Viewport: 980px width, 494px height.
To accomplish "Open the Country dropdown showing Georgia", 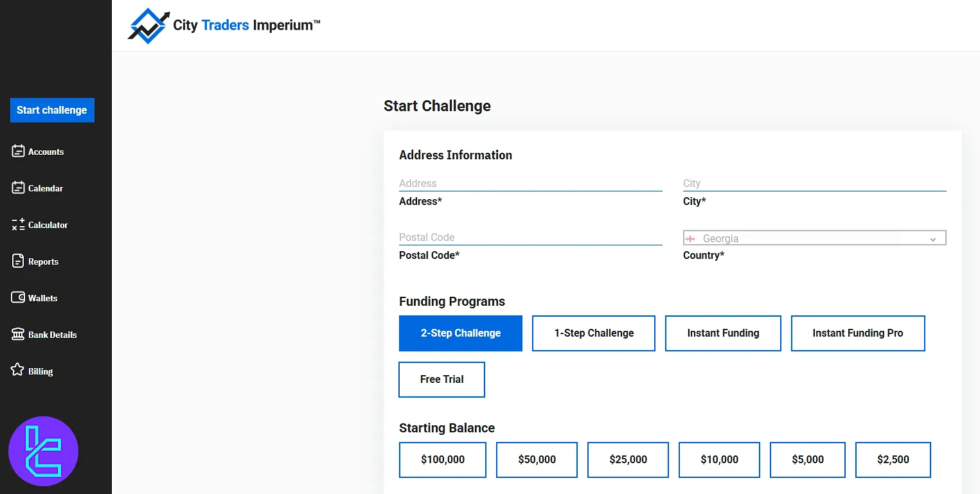I will 814,238.
